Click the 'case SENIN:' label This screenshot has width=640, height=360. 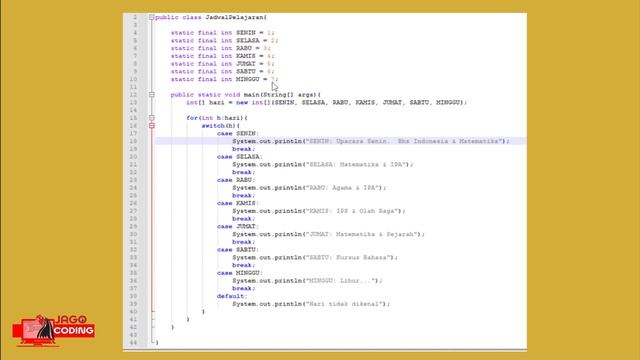pyautogui.click(x=238, y=133)
